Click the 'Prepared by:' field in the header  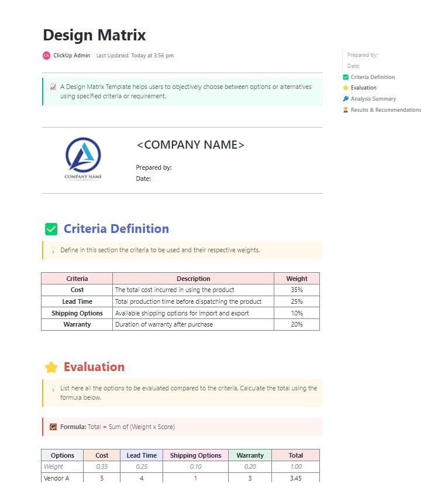(x=154, y=167)
